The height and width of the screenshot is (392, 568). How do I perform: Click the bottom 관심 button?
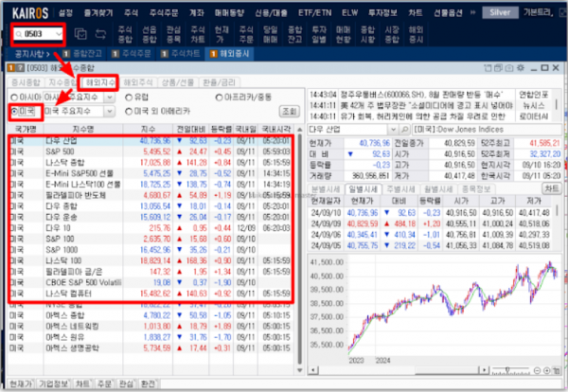126,383
